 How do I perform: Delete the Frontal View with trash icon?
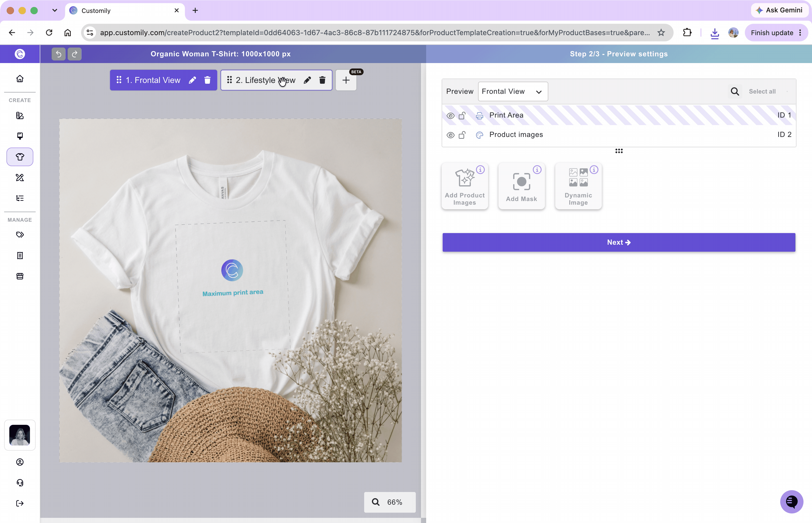point(207,80)
